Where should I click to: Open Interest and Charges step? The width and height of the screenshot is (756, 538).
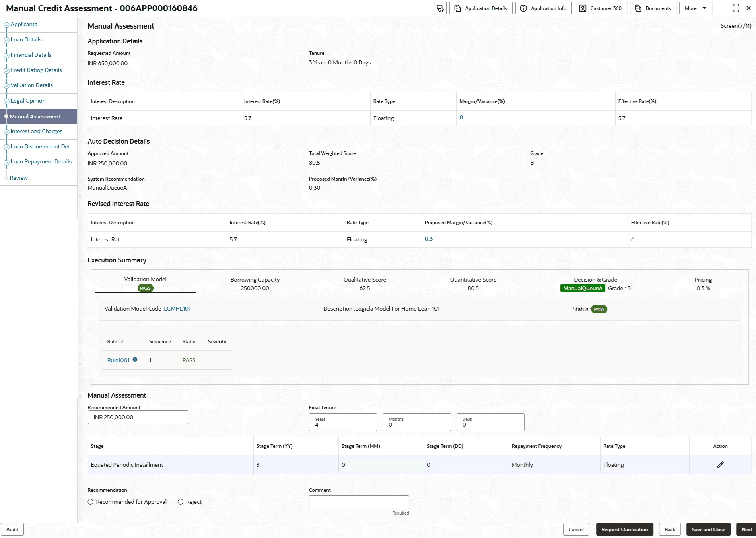[37, 132]
